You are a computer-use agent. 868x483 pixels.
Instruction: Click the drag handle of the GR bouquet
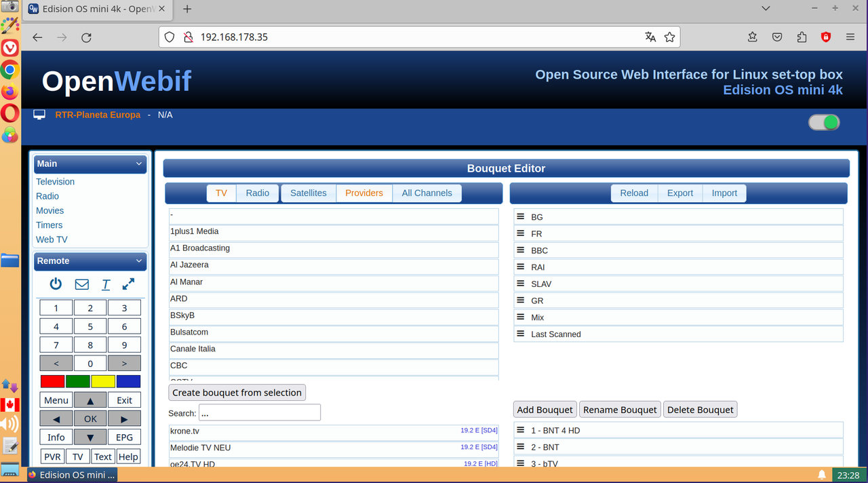click(521, 301)
